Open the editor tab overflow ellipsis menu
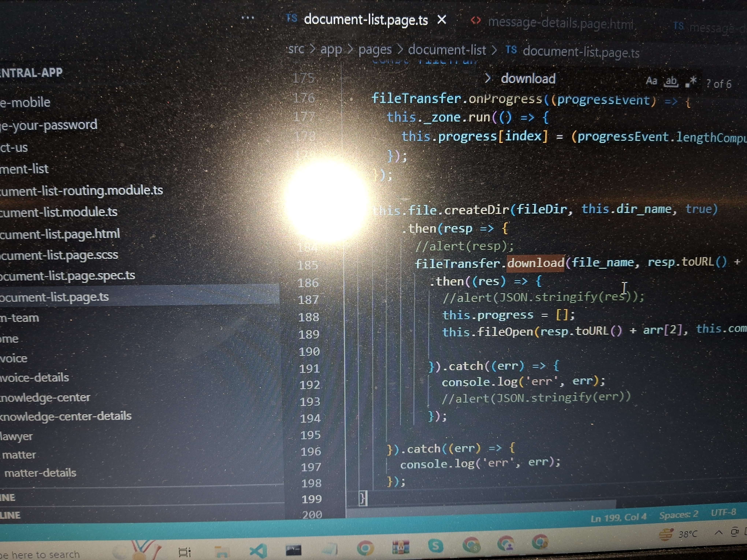 click(x=248, y=18)
